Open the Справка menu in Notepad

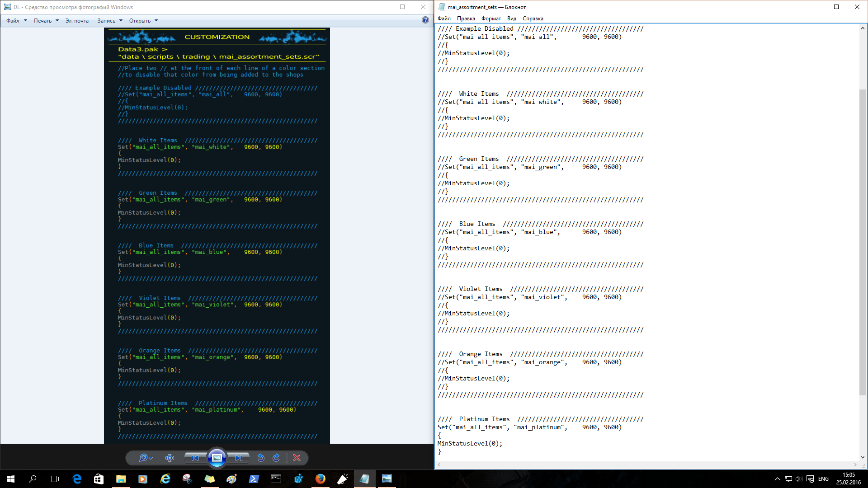pyautogui.click(x=533, y=19)
